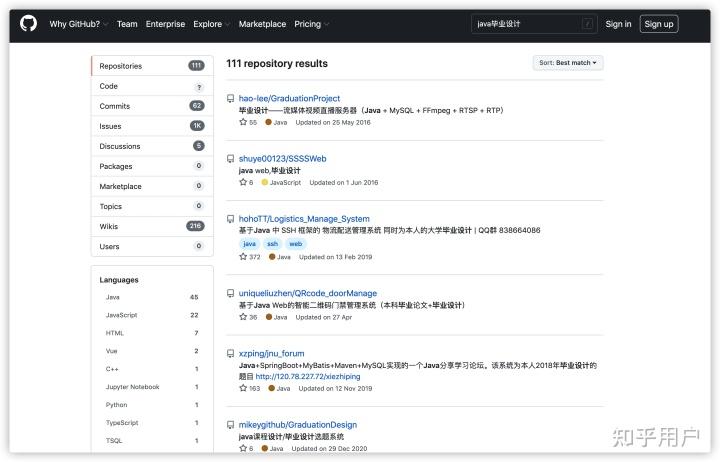The height and width of the screenshot is (462, 720).
Task: Open shuye00123/SSSSWeb repository
Action: (282, 158)
